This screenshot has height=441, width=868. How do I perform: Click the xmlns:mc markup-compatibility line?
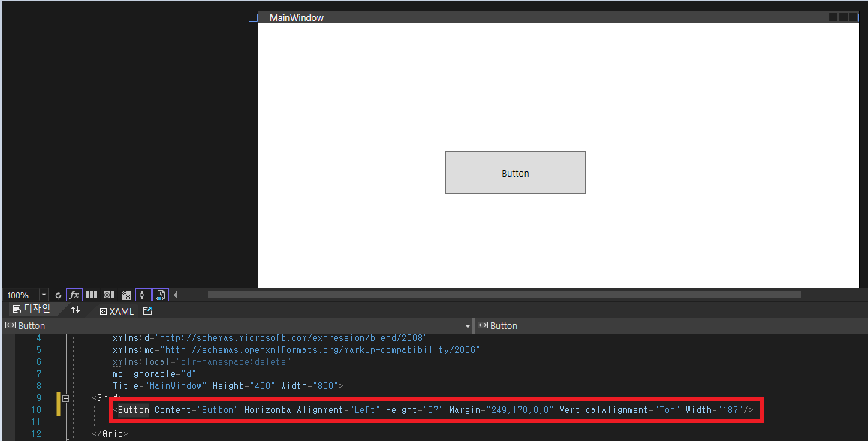(296, 350)
